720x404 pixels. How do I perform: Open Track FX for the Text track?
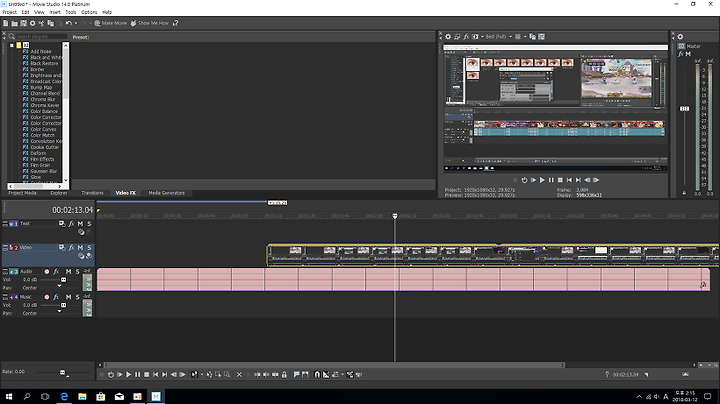tap(71, 224)
